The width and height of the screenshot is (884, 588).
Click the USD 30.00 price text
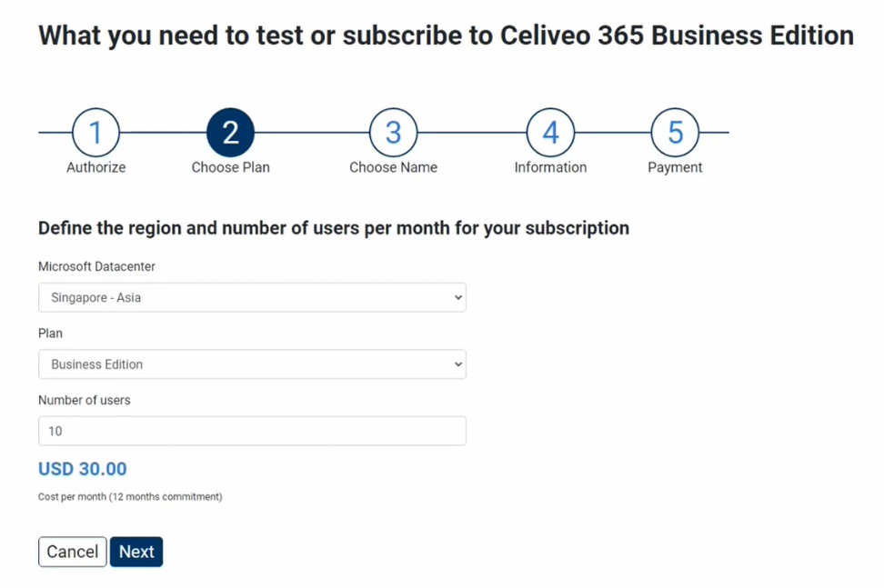pos(83,469)
